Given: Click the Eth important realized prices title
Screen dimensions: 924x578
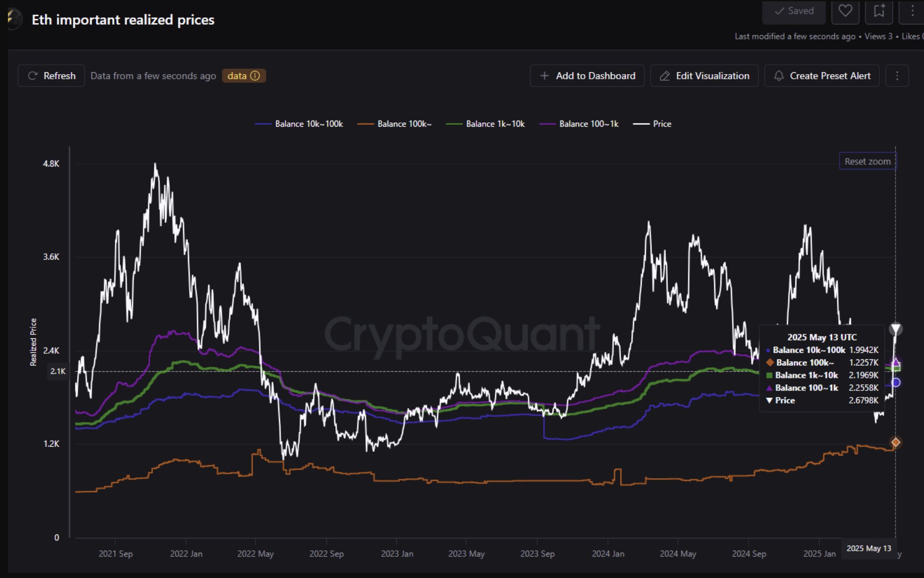Looking at the screenshot, I should tap(123, 20).
